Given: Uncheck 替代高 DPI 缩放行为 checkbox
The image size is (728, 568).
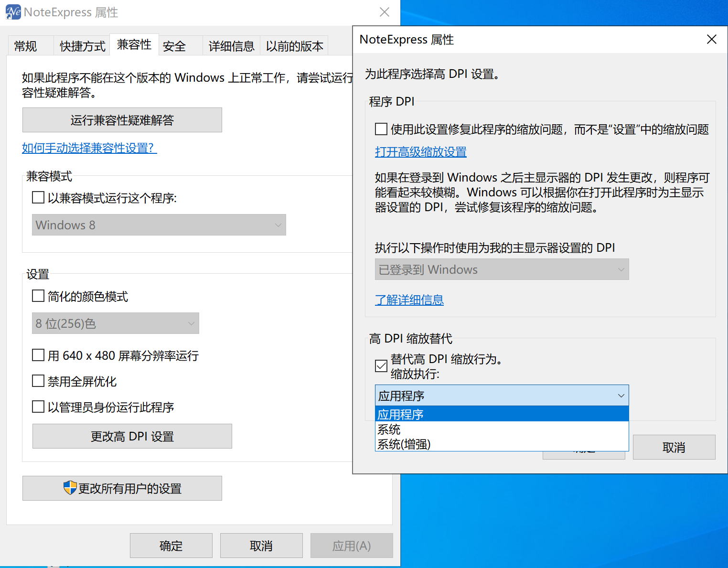Looking at the screenshot, I should pyautogui.click(x=381, y=366).
